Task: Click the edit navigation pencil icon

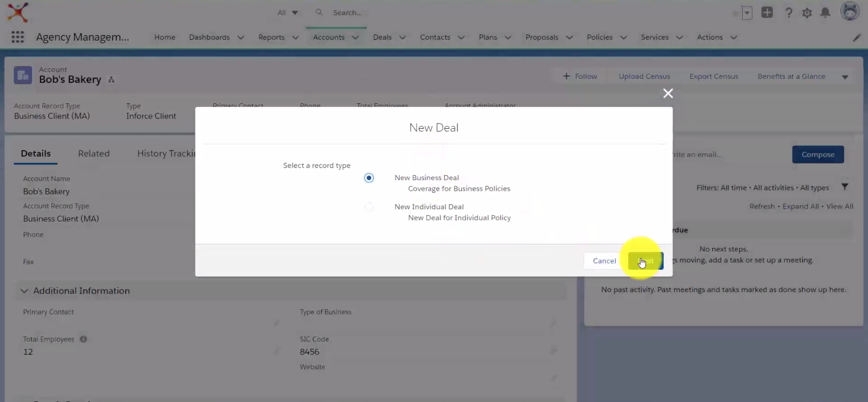Action: pyautogui.click(x=857, y=38)
